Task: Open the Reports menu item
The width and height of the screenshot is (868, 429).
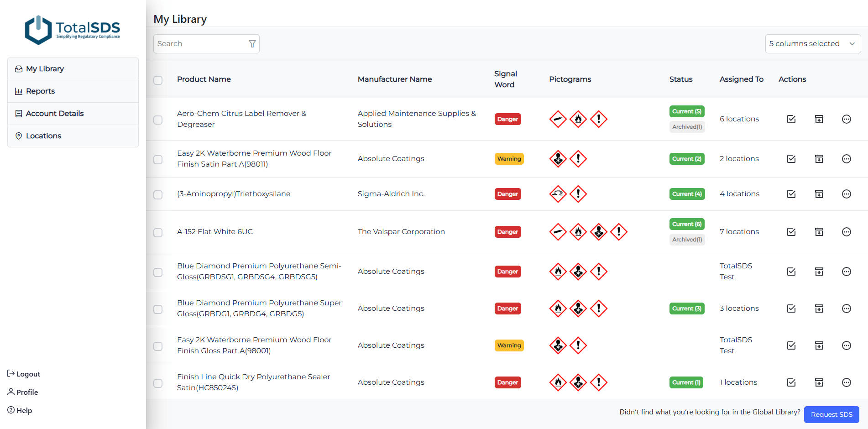Action: (40, 91)
